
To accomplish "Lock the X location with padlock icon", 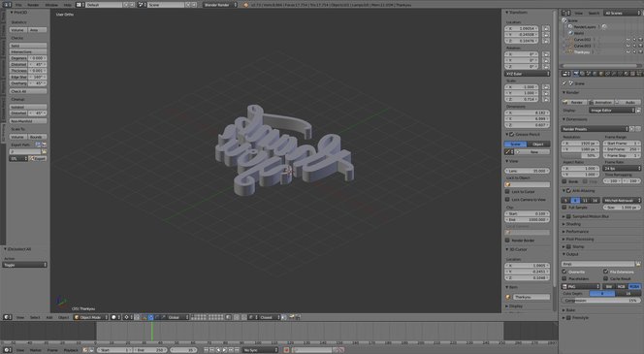I will coord(546,29).
